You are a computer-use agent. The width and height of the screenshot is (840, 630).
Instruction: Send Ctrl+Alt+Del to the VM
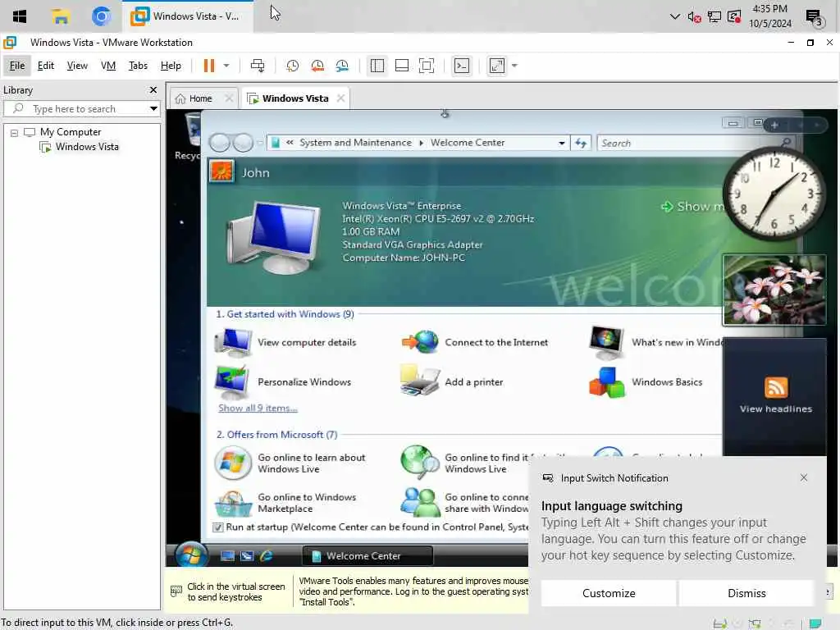point(258,66)
